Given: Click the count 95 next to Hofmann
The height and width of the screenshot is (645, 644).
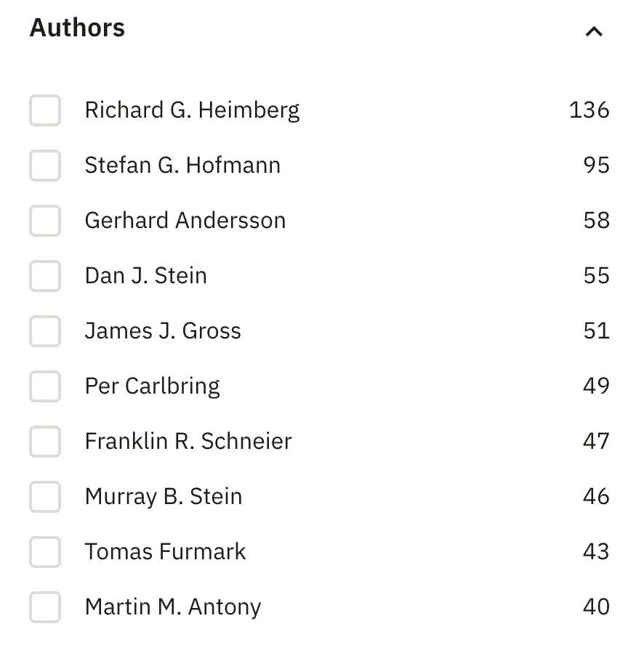Looking at the screenshot, I should click(x=597, y=166).
